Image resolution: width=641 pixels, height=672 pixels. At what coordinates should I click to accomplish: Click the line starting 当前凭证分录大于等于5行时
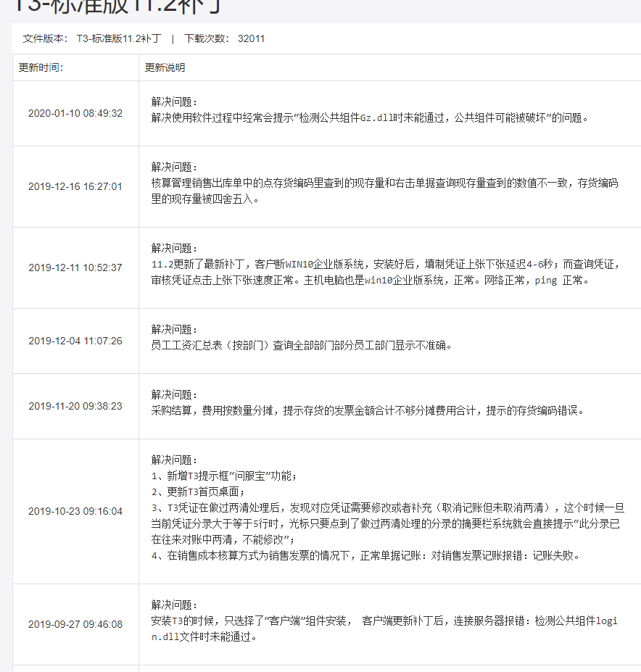(x=386, y=523)
